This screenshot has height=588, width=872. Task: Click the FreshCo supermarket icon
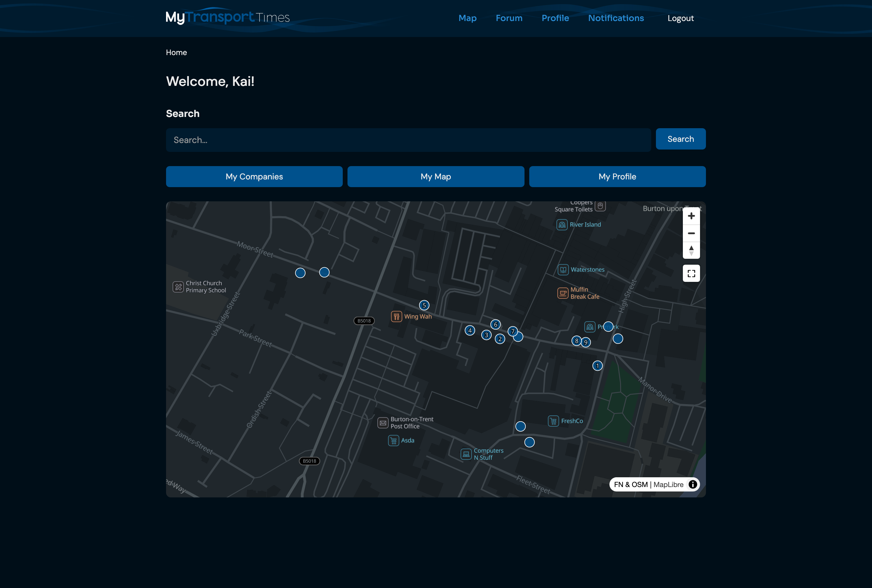pyautogui.click(x=553, y=421)
